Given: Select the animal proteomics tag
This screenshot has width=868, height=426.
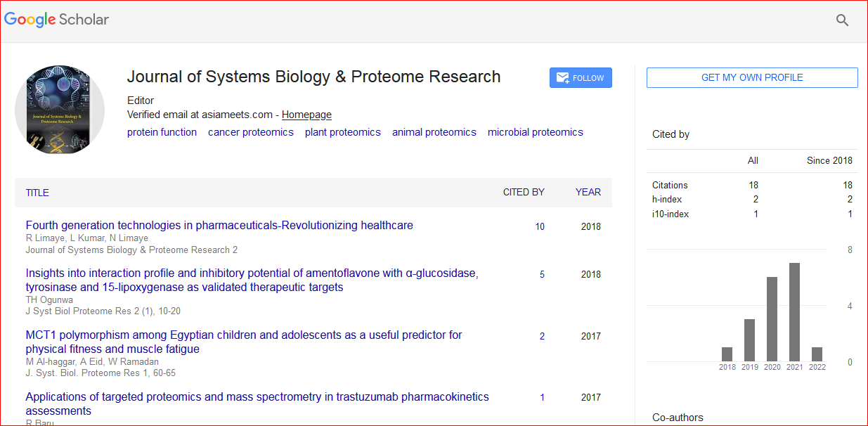Looking at the screenshot, I should (434, 132).
